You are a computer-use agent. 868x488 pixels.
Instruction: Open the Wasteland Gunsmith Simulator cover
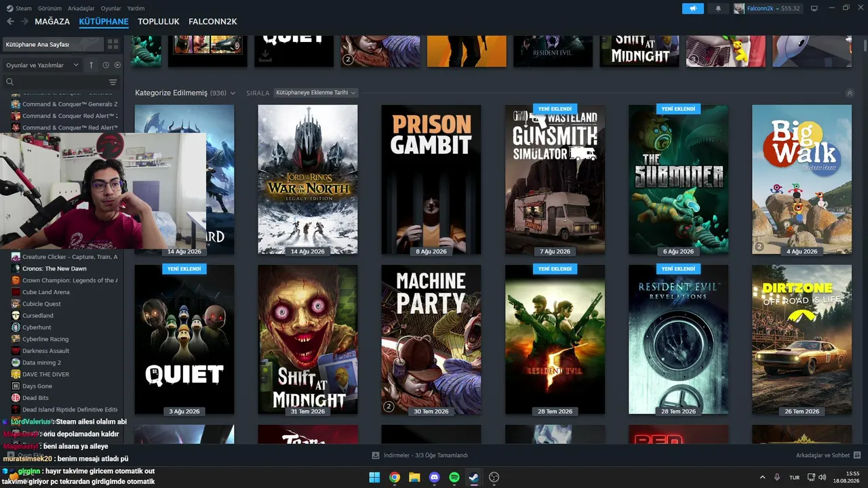[555, 180]
